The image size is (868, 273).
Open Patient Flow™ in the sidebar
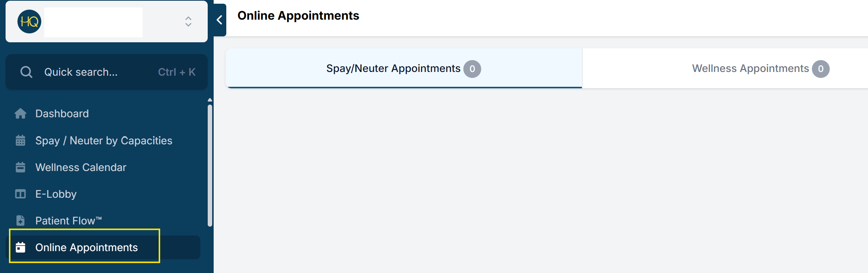[x=68, y=221]
